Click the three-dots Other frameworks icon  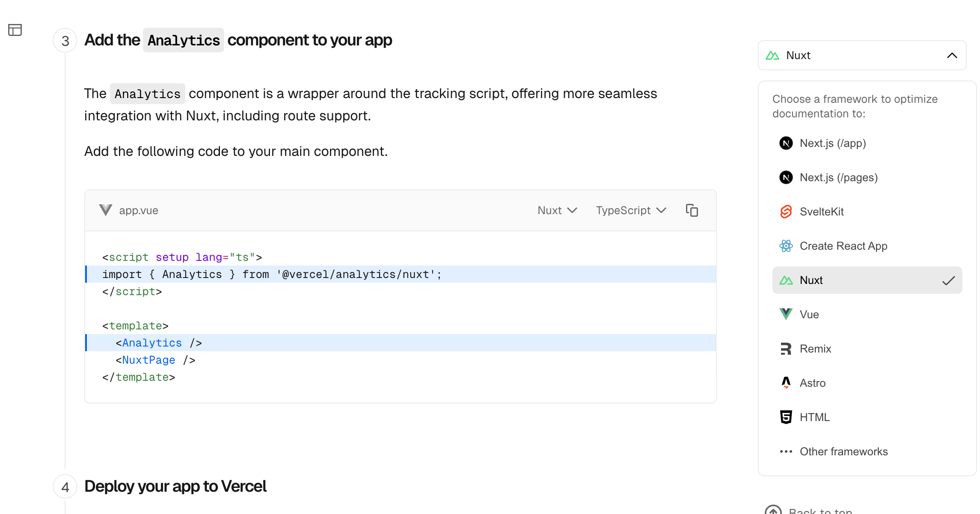(786, 451)
